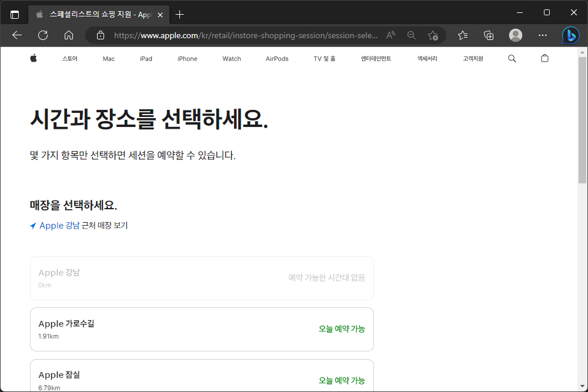Add this page to favorites star
Viewport: 588px width, 392px height.
click(433, 35)
